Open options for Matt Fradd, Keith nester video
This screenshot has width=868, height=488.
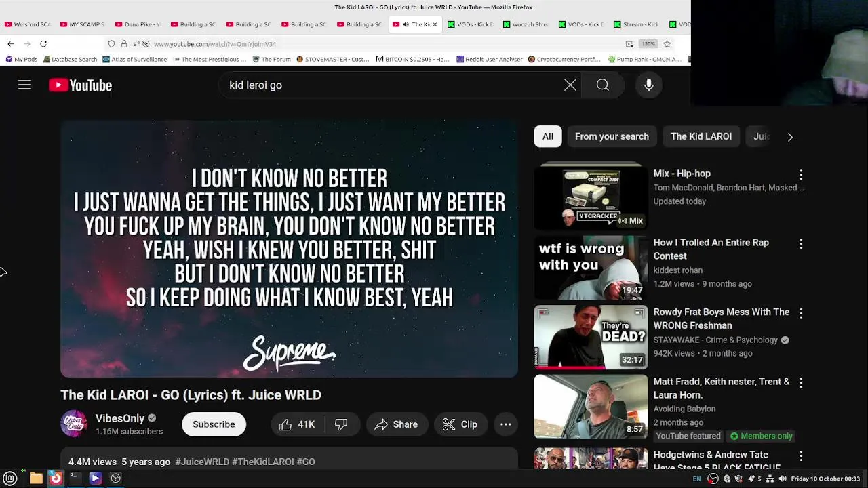(801, 383)
